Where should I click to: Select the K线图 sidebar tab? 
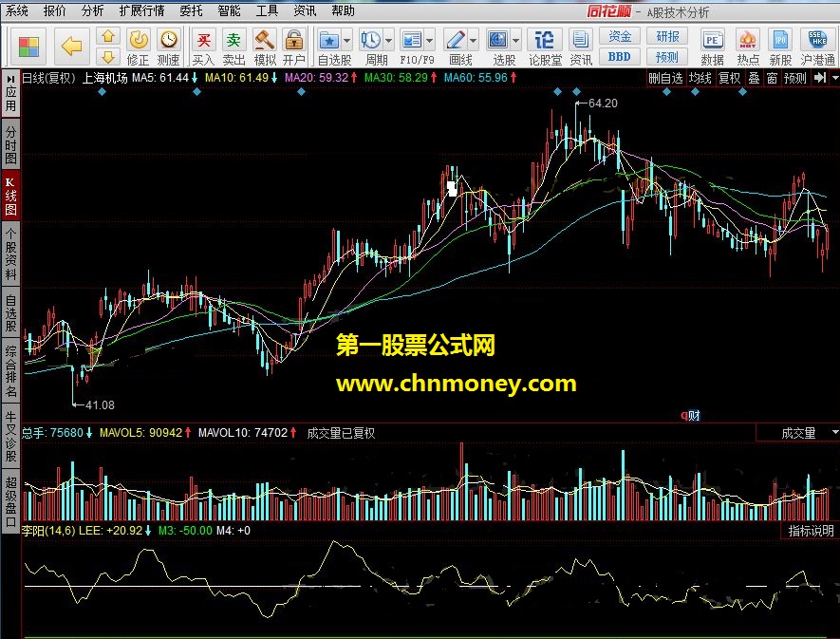coord(10,196)
